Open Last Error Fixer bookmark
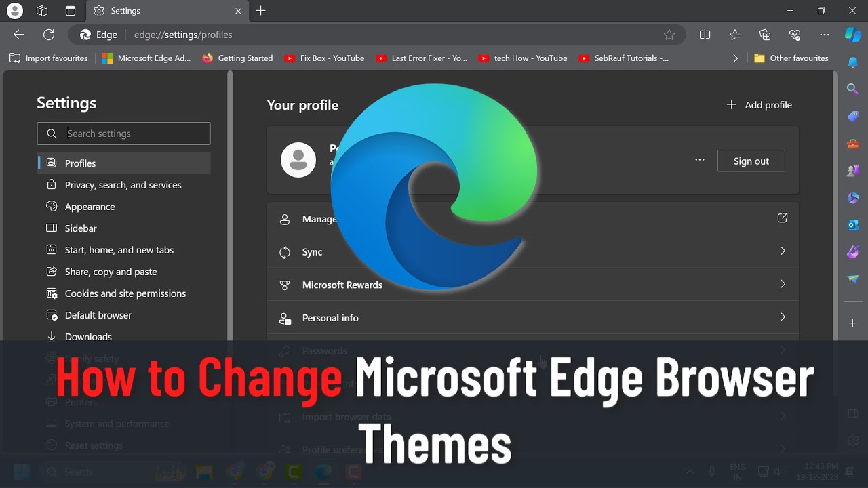This screenshot has width=868, height=488. point(421,58)
